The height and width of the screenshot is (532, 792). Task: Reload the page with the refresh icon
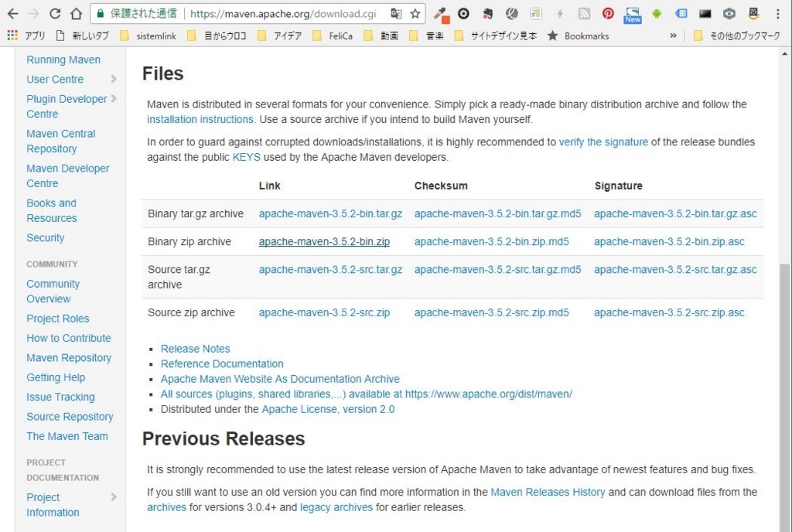pyautogui.click(x=55, y=14)
